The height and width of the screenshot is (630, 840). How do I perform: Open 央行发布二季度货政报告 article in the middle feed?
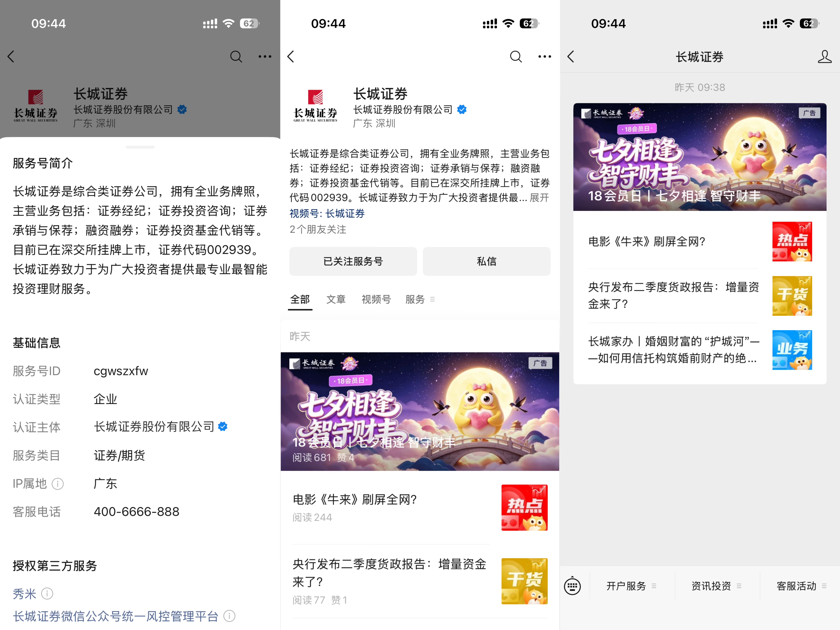tap(390, 573)
